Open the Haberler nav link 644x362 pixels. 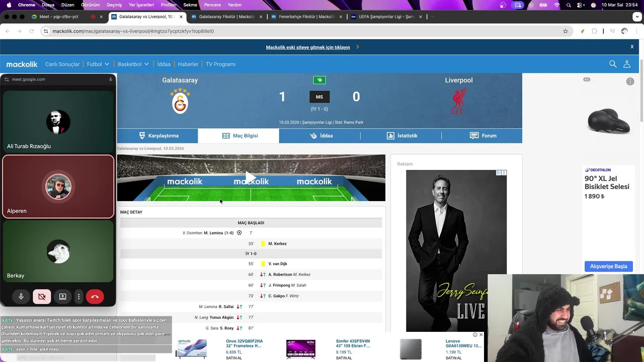click(x=188, y=64)
